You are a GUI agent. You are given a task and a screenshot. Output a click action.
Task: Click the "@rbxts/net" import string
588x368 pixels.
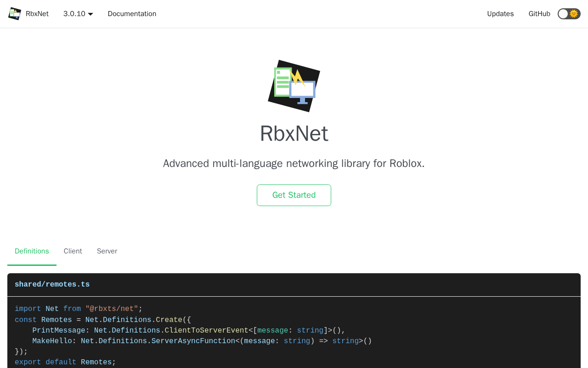tap(112, 309)
